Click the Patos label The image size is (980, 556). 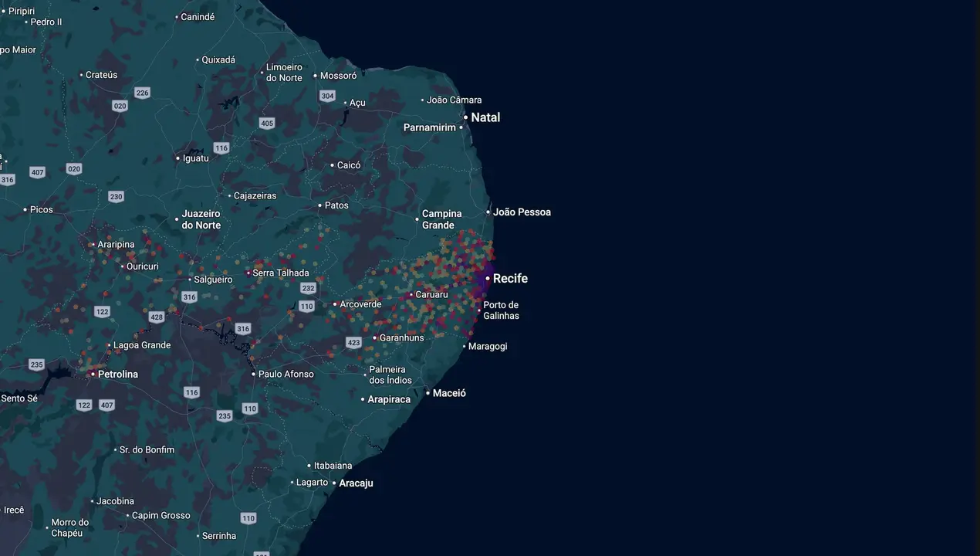[336, 205]
